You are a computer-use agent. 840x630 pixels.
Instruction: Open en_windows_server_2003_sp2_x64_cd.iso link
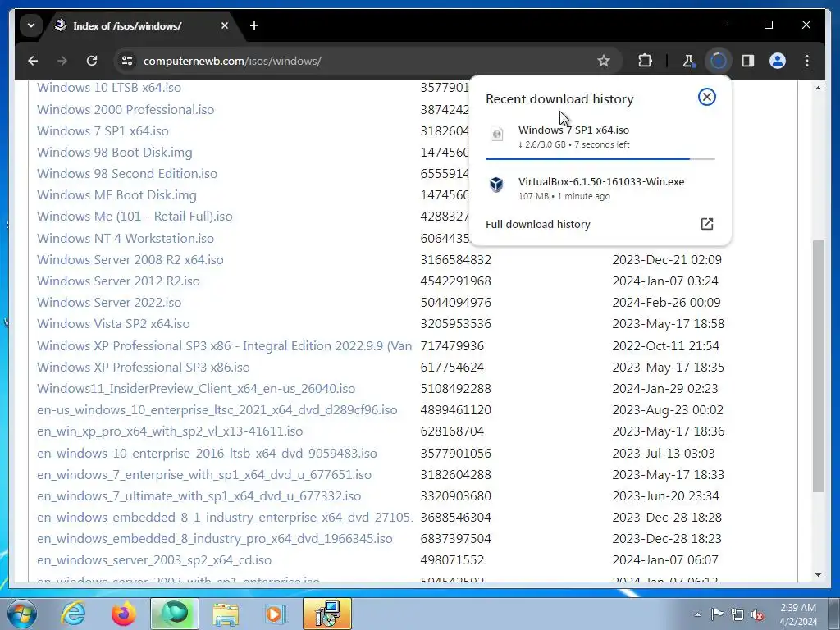[154, 561]
